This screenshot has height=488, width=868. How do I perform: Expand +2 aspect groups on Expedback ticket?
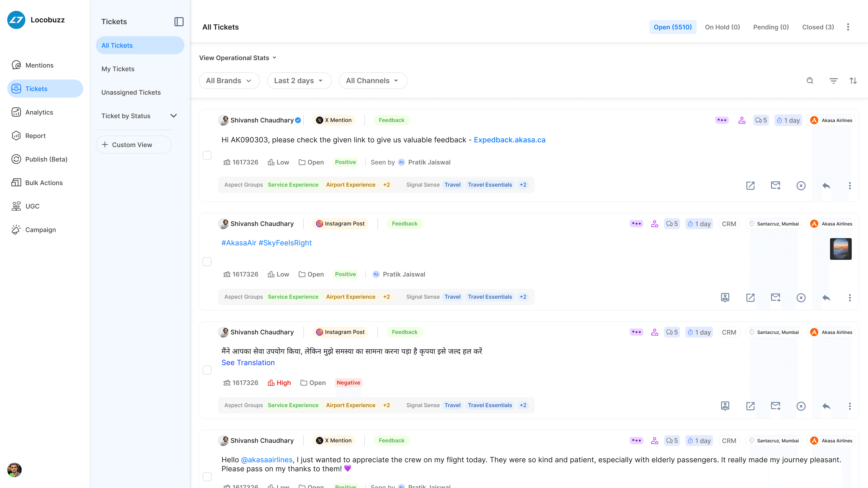coord(387,185)
